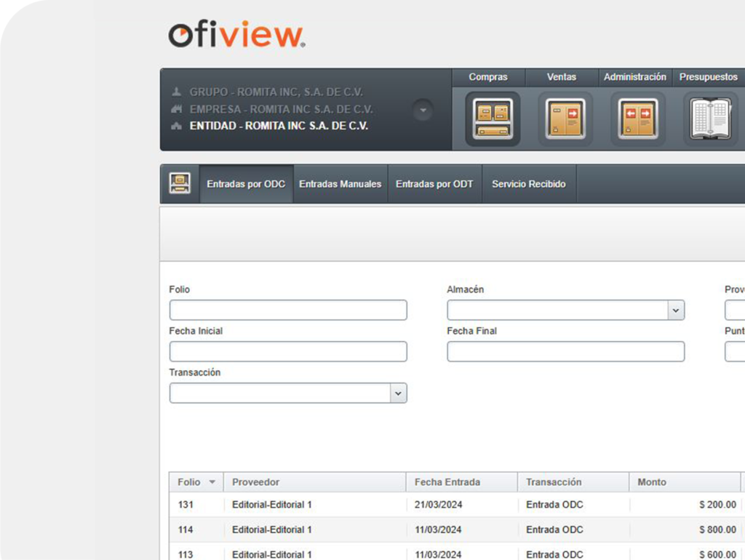Open the Presupuestos ledger book icon
The height and width of the screenshot is (560, 745).
coord(709,119)
